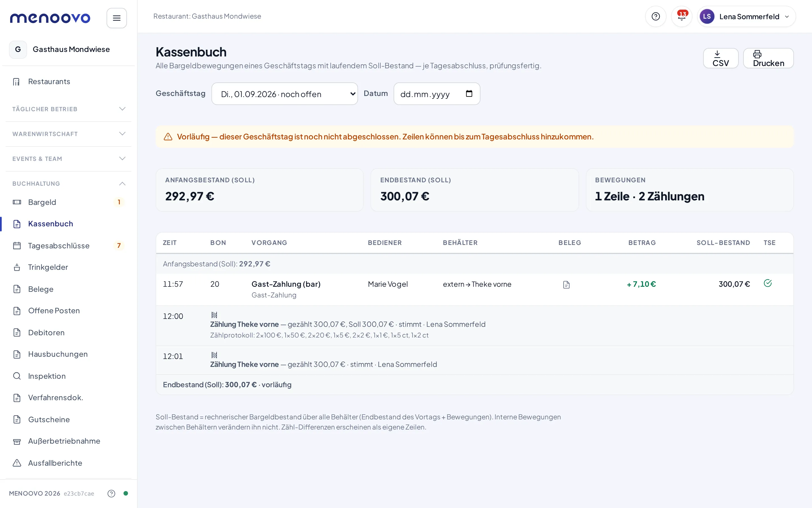Open the Lena Sommerfeld account menu chevron
812x508 pixels.
pos(787,16)
